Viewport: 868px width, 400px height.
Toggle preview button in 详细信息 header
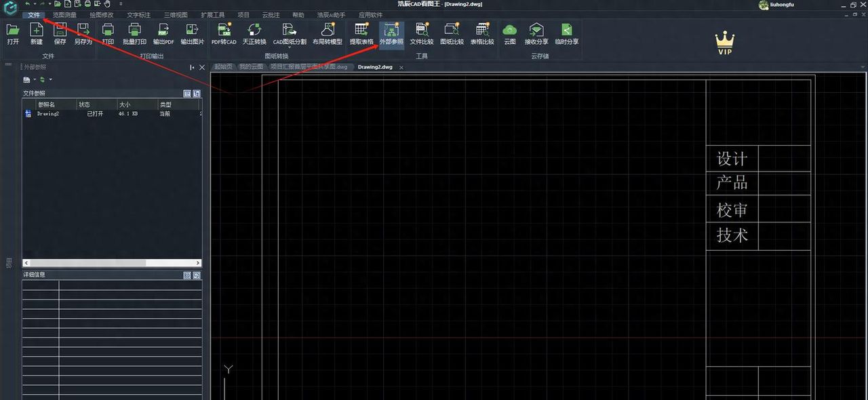pyautogui.click(x=197, y=275)
